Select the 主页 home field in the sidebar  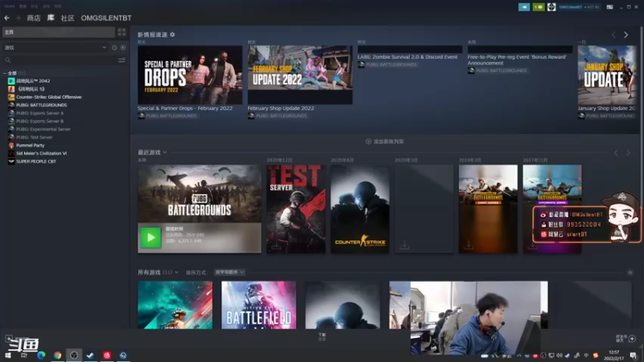click(59, 32)
